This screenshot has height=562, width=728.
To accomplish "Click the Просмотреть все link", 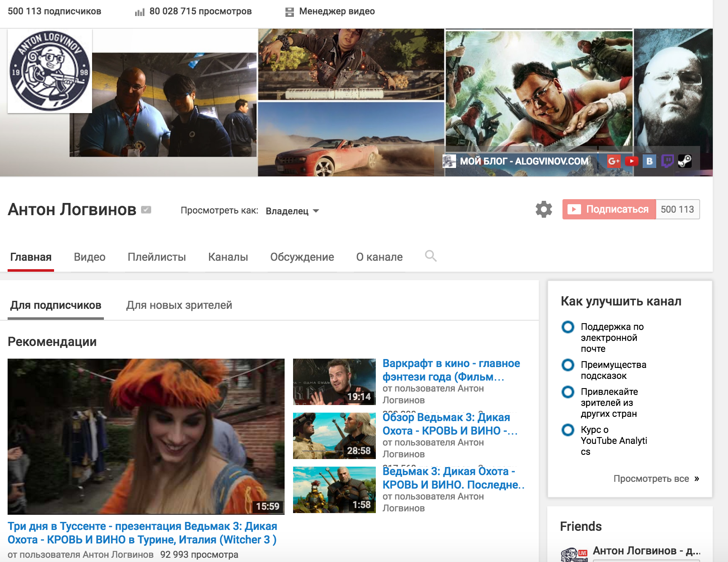I will coord(651,478).
